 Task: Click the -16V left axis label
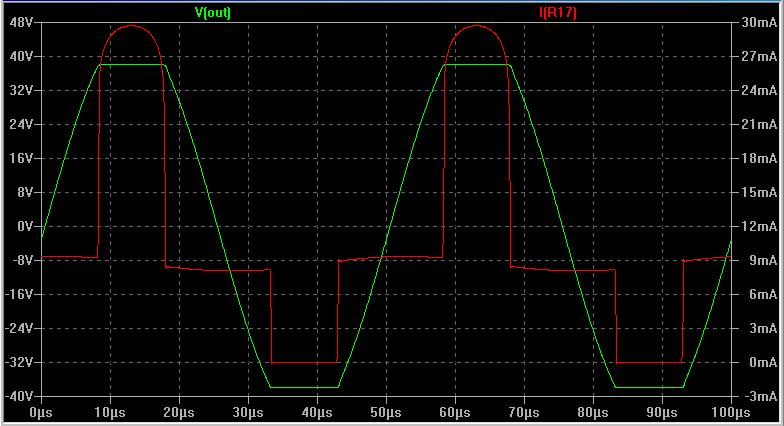[x=19, y=294]
